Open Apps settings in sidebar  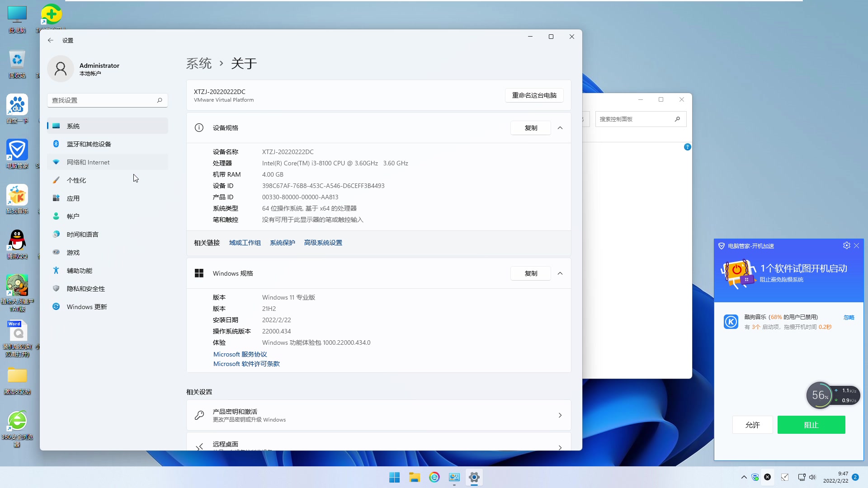[x=108, y=198]
